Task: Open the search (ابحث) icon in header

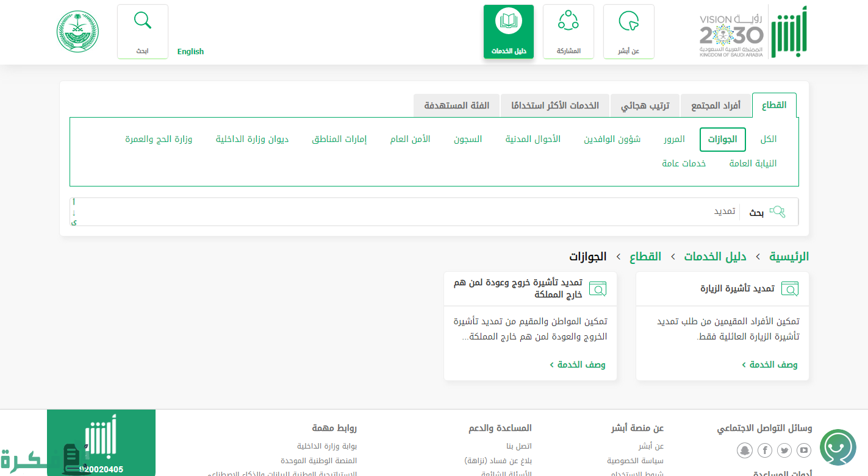Action: (x=143, y=32)
